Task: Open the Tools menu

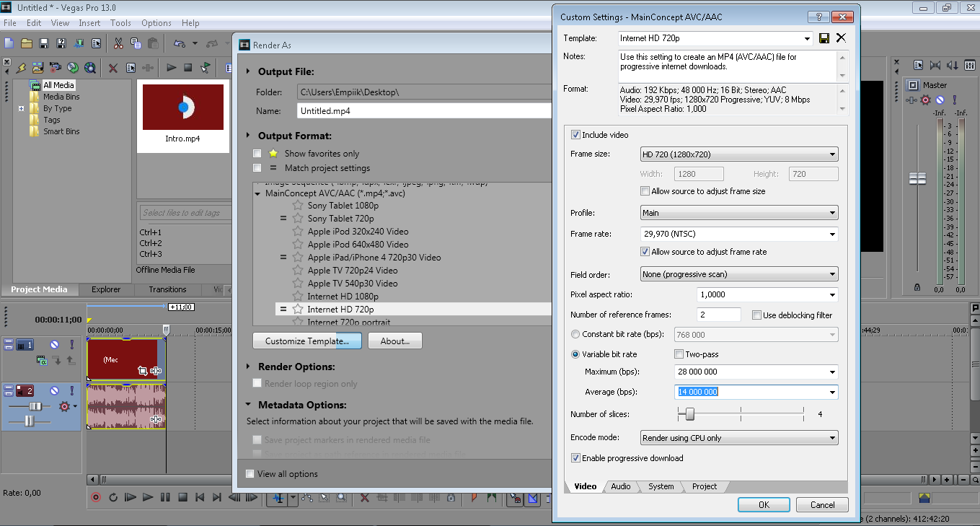Action: click(x=120, y=23)
